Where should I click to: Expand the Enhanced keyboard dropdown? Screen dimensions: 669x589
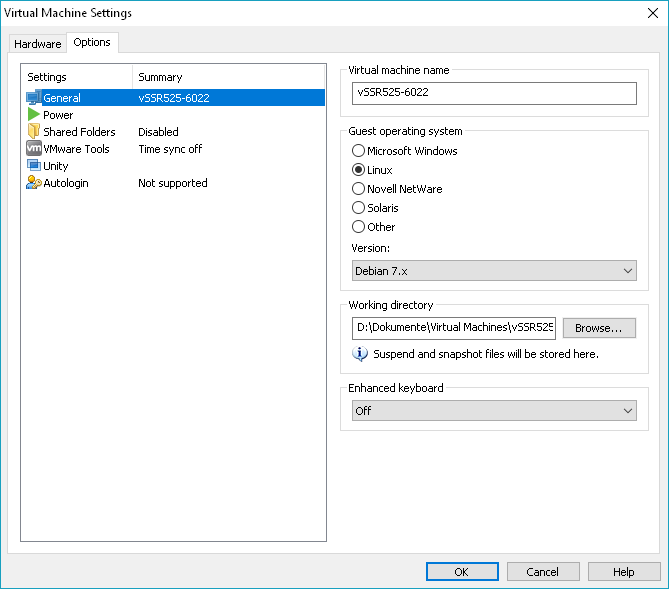(494, 411)
